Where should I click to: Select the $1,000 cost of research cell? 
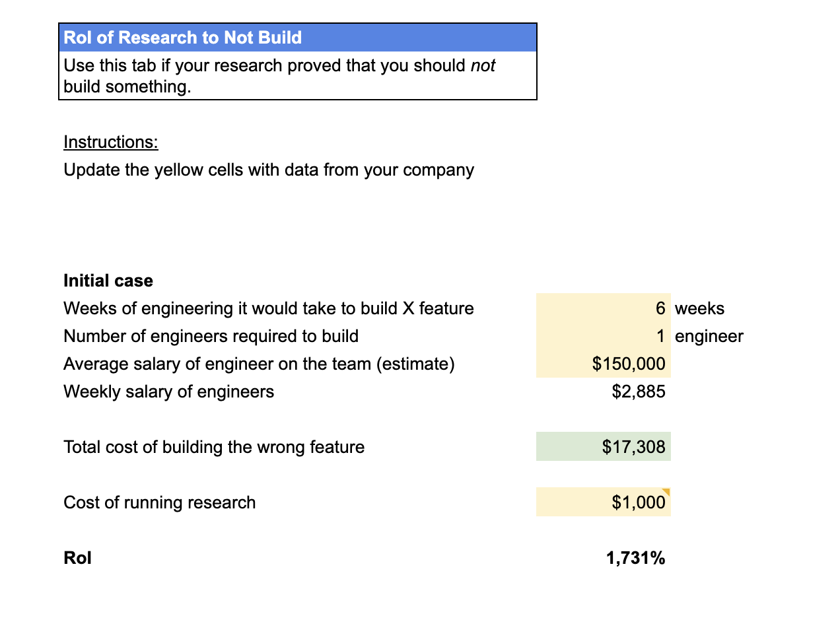point(603,502)
